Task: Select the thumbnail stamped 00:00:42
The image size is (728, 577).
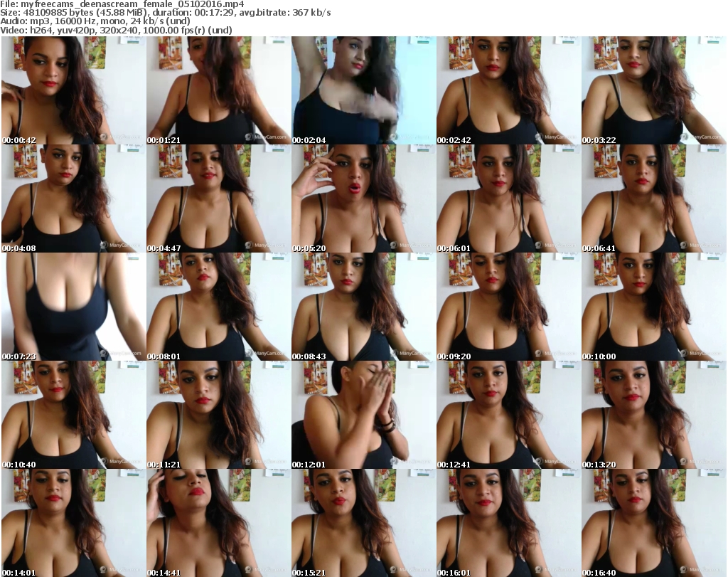Action: click(x=73, y=90)
